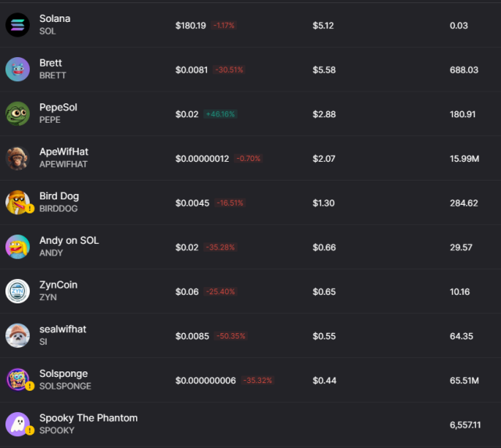The height and width of the screenshot is (448, 501).
Task: Open the sealwifhat token name
Action: tap(63, 329)
